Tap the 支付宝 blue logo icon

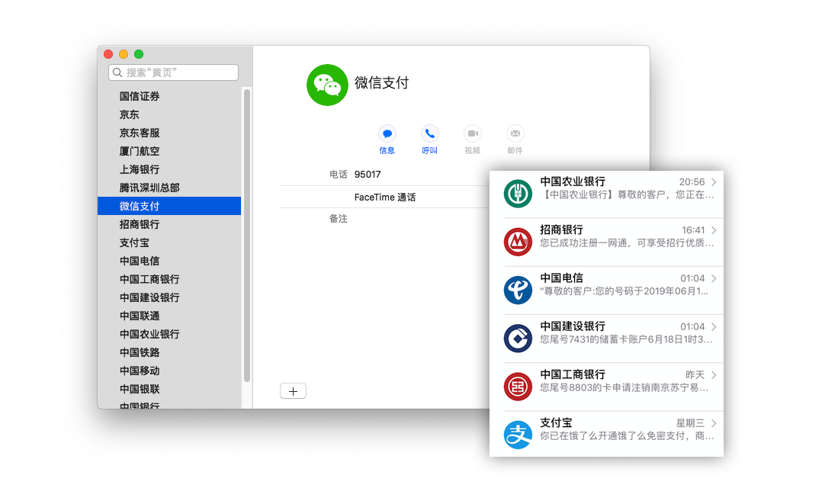click(518, 435)
